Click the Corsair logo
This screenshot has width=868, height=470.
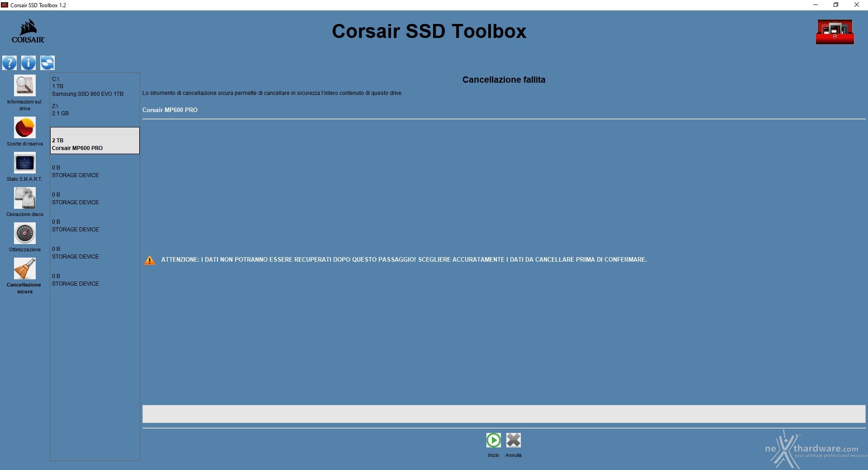click(x=28, y=31)
